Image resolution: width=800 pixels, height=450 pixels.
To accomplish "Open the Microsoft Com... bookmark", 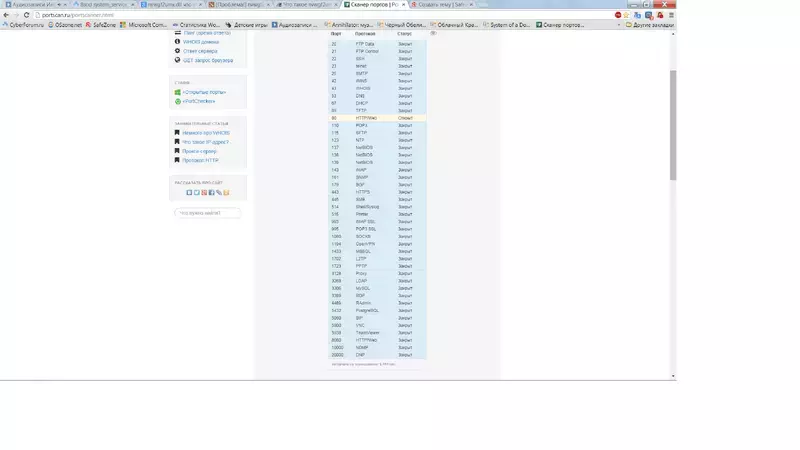I will (143, 24).
